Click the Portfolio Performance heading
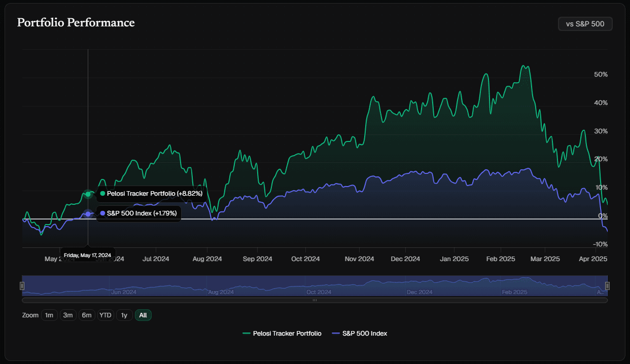This screenshot has width=630, height=364. pos(76,23)
